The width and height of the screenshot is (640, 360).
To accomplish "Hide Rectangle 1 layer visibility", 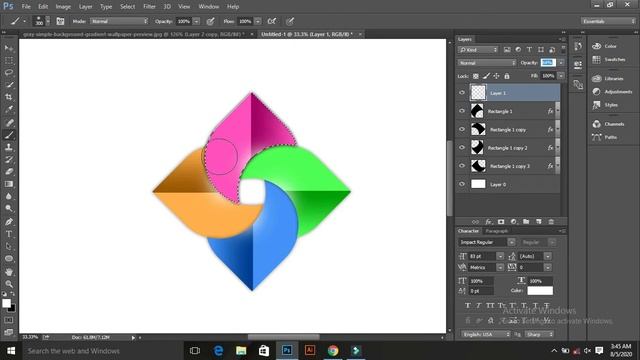I will tap(462, 111).
